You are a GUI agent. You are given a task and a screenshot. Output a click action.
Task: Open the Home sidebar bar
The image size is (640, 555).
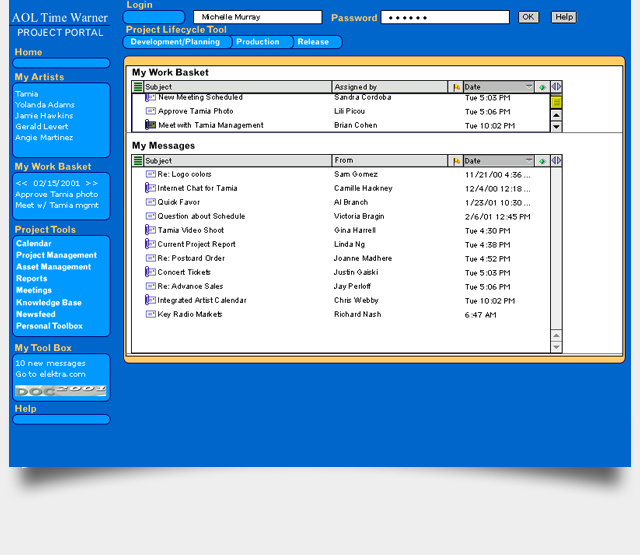pos(62,63)
